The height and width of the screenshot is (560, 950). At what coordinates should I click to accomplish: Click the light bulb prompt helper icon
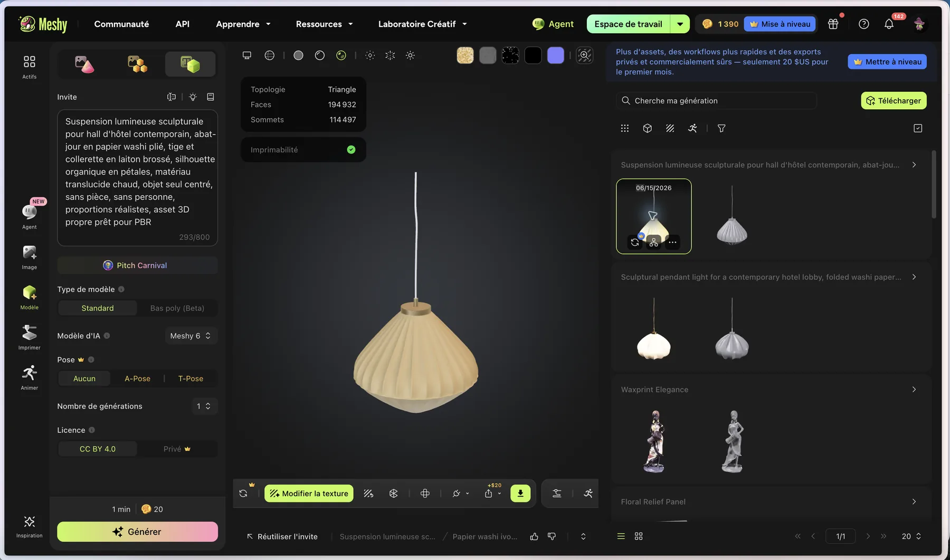[193, 97]
